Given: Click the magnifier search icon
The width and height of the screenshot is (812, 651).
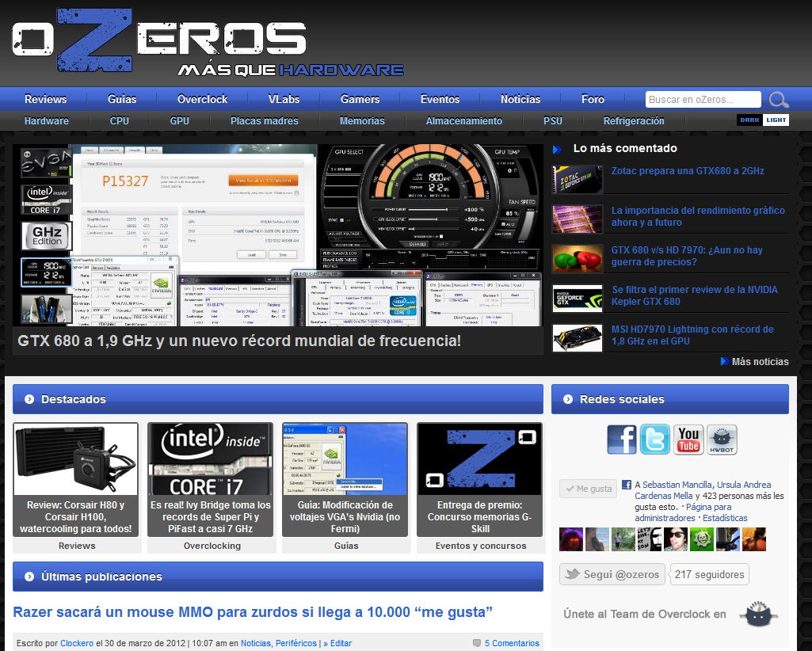Looking at the screenshot, I should tap(779, 100).
